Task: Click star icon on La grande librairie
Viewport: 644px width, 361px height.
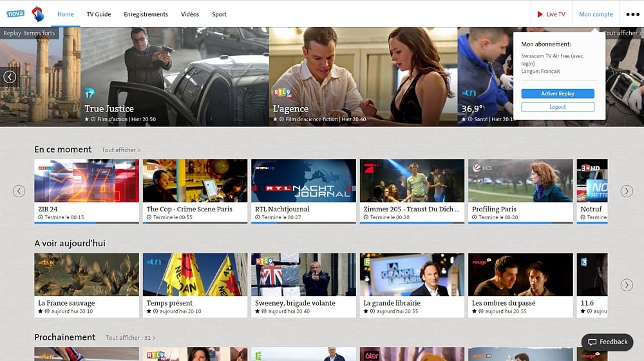Action: point(366,311)
